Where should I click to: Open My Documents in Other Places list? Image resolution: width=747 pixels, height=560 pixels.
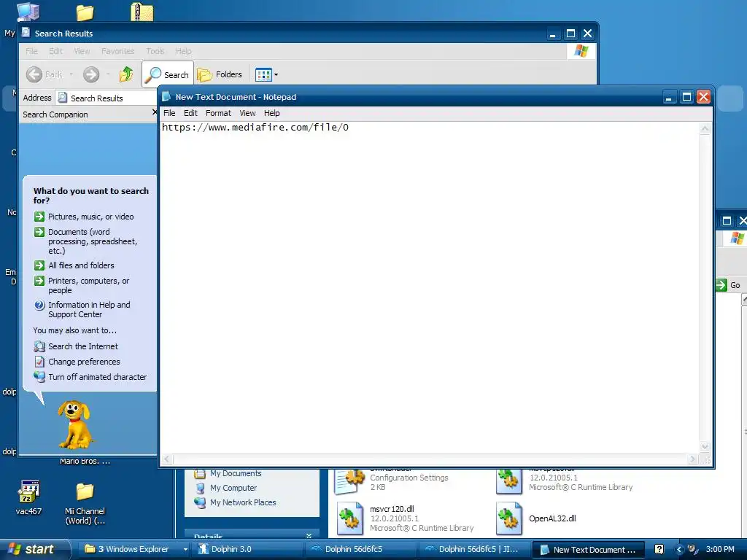(x=236, y=473)
